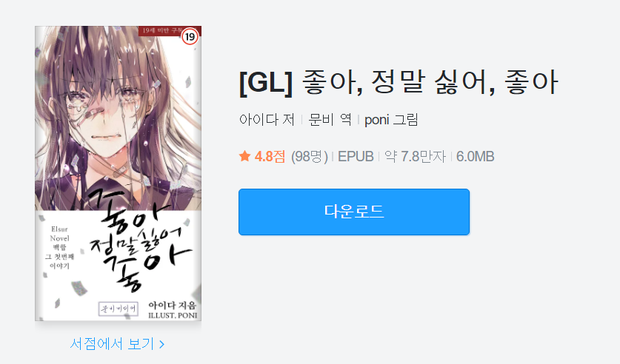Select author name 아이다 저
The height and width of the screenshot is (364, 620).
point(267,119)
